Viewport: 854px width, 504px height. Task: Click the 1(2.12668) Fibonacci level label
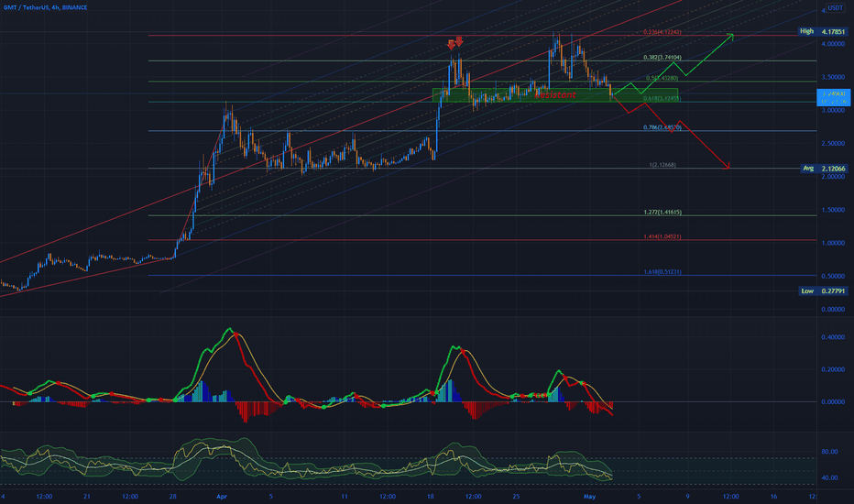coord(662,165)
